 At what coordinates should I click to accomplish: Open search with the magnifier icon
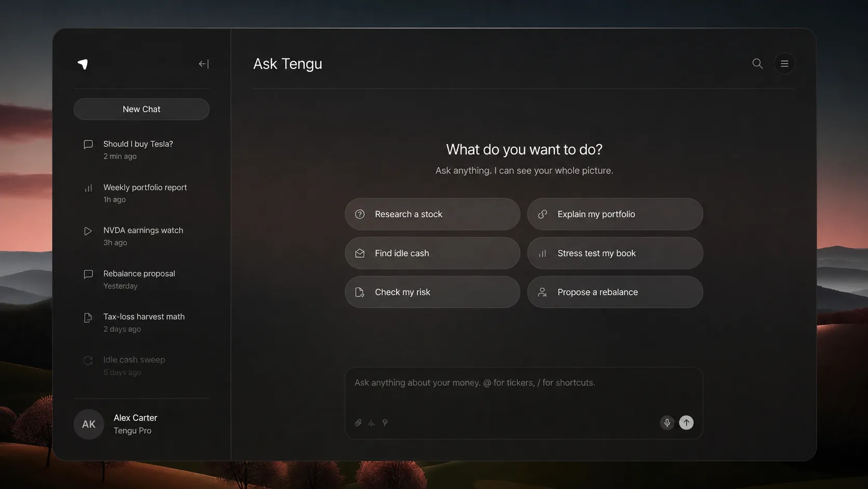pyautogui.click(x=757, y=63)
